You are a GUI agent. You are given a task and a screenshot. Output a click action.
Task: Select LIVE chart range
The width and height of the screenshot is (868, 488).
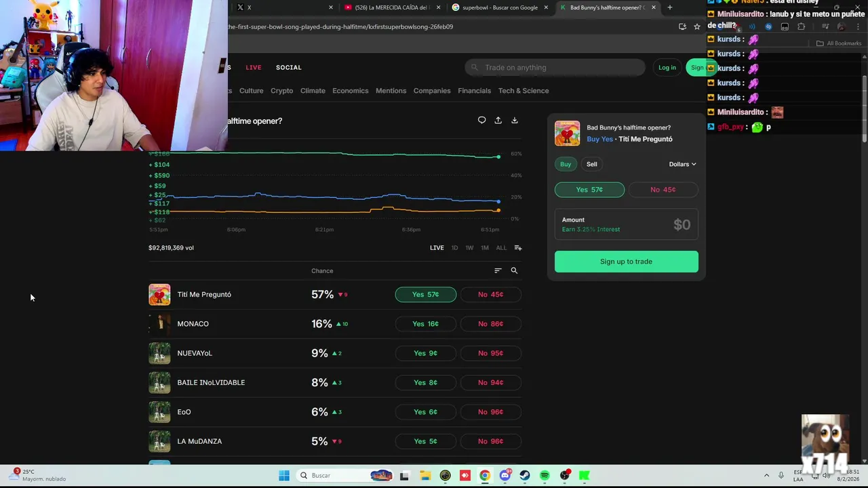tap(437, 248)
